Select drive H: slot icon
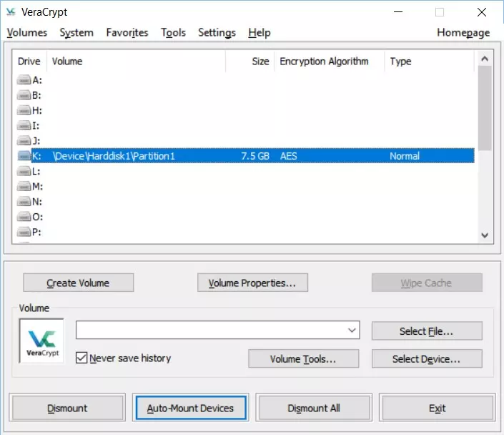Image resolution: width=504 pixels, height=435 pixels. pos(24,110)
